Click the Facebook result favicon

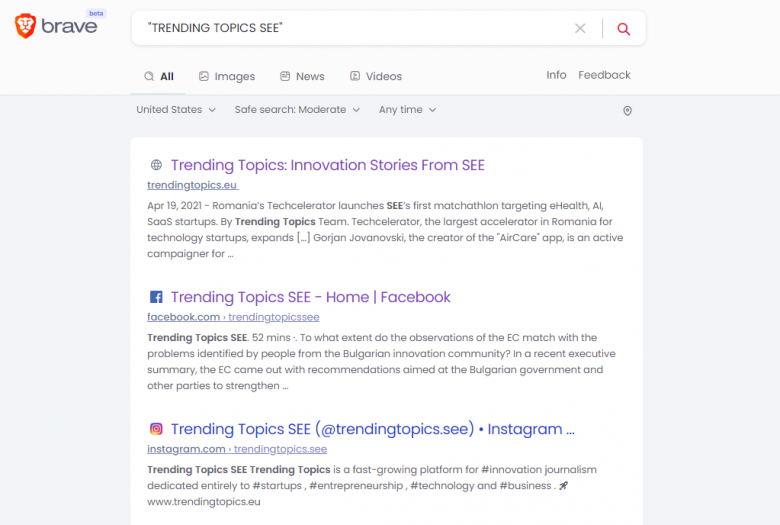coord(156,297)
